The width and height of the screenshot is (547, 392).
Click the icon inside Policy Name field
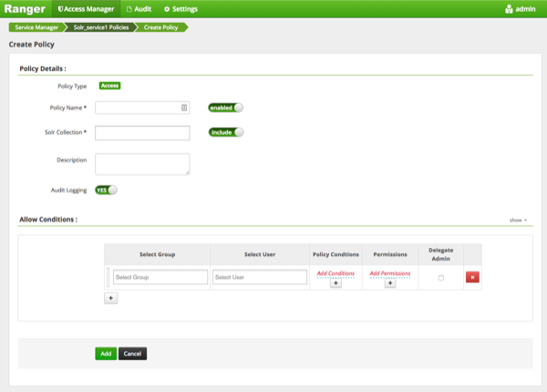183,108
